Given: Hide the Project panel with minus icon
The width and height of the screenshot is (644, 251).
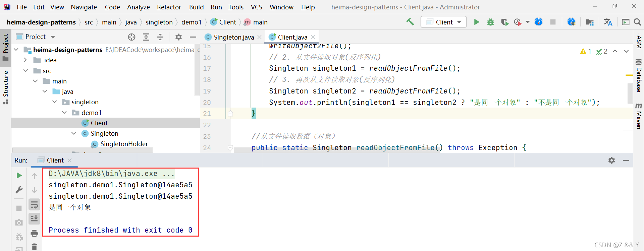Looking at the screenshot, I should pos(193,37).
